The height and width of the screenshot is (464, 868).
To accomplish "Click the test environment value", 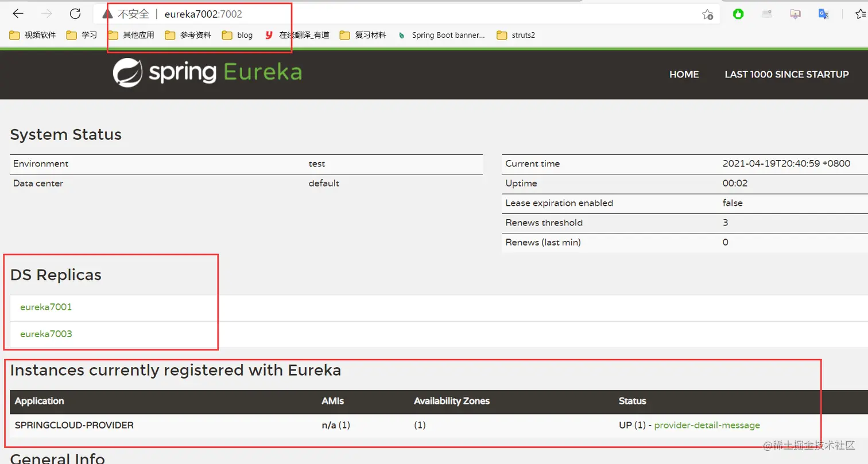I will [x=317, y=163].
